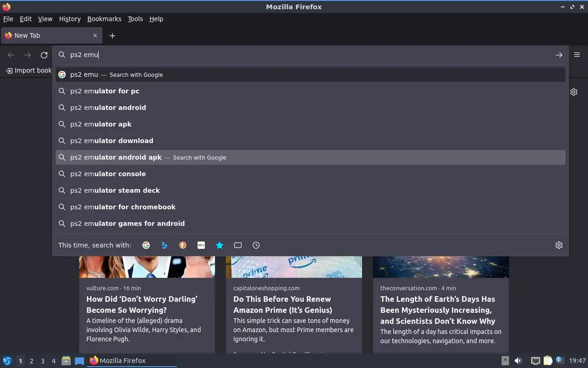This screenshot has width=588, height=368.
Task: Switch to workspace 1
Action: (x=20, y=361)
